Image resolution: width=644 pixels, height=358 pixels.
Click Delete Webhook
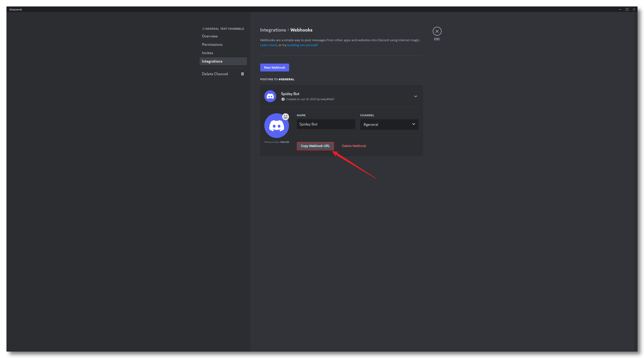(x=354, y=146)
